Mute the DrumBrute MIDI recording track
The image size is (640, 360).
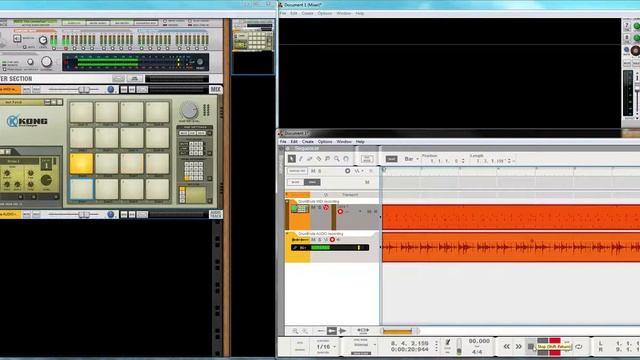[x=313, y=207]
